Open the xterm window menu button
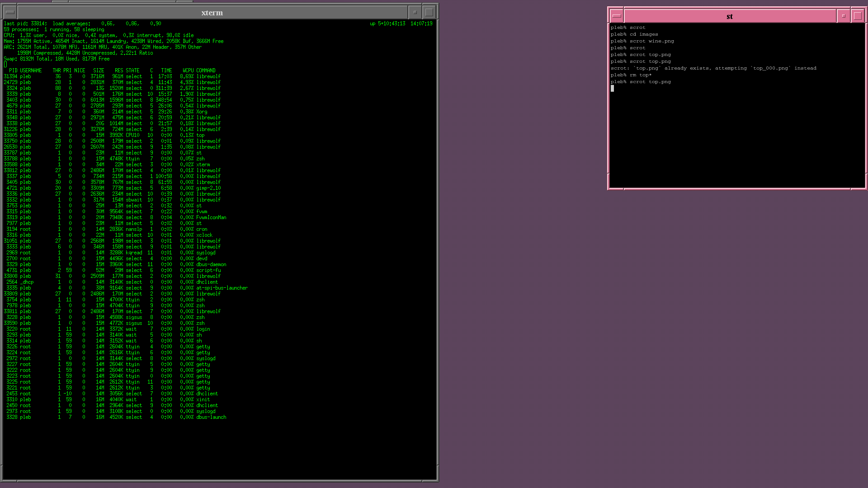 (9, 12)
